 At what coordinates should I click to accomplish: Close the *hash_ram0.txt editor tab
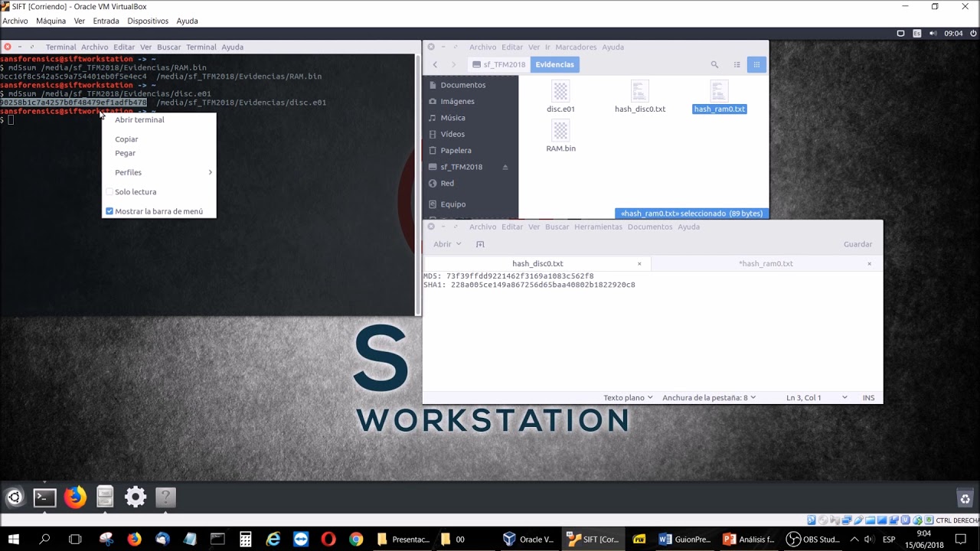pyautogui.click(x=869, y=263)
